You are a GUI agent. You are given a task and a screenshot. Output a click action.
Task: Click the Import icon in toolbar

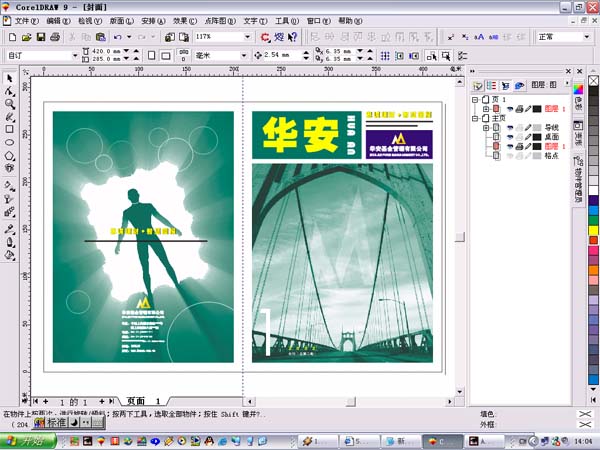click(170, 37)
